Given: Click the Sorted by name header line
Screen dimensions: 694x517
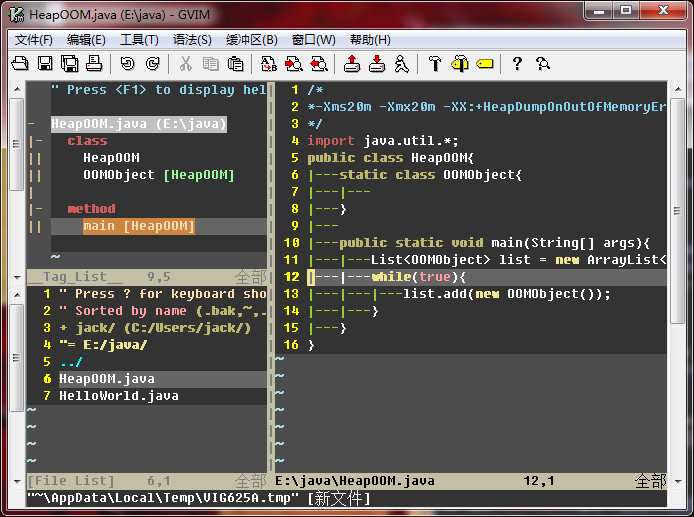Looking at the screenshot, I should (x=163, y=311).
